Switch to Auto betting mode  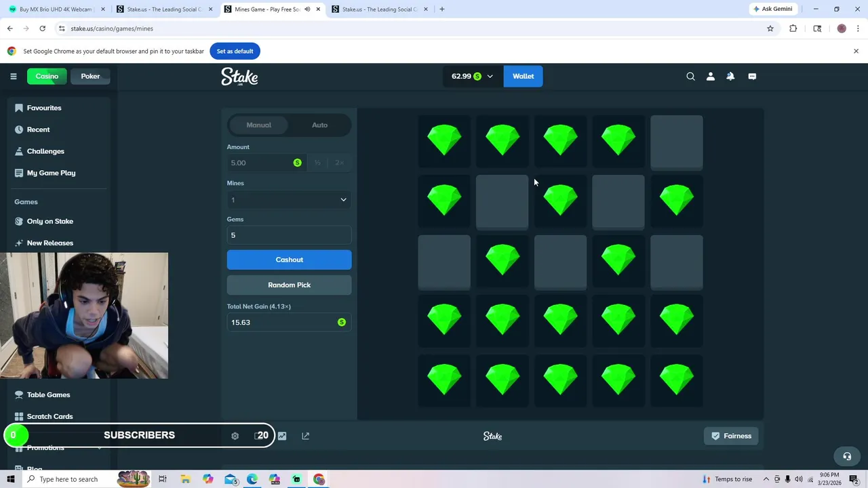tap(319, 125)
